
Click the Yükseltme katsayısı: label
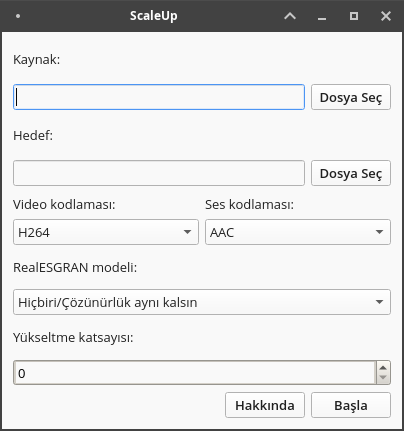73,337
